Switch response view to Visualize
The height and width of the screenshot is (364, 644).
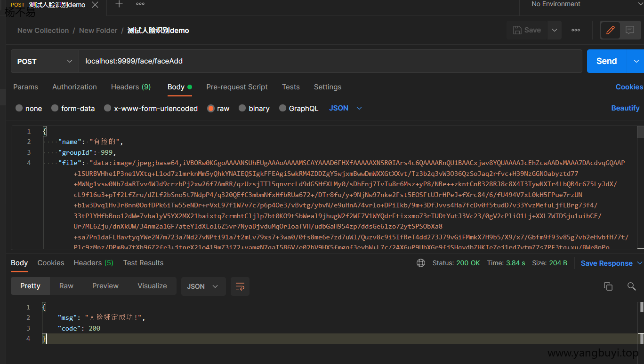[x=152, y=286]
